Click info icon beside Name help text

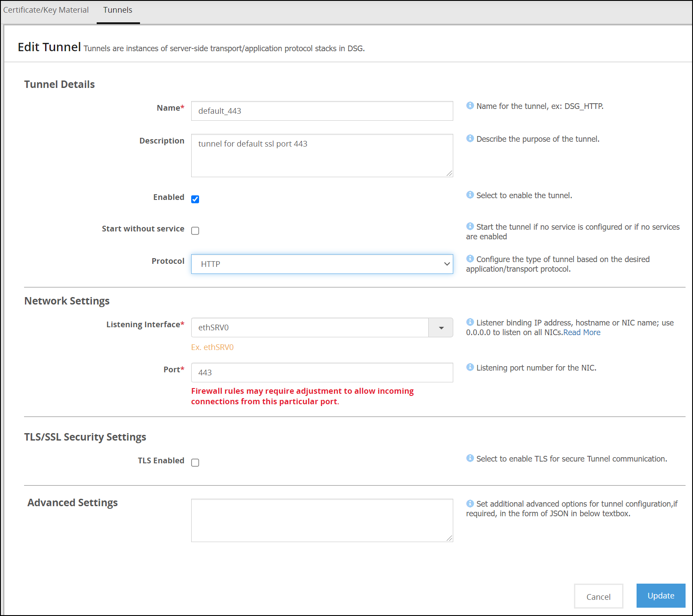[x=470, y=105]
